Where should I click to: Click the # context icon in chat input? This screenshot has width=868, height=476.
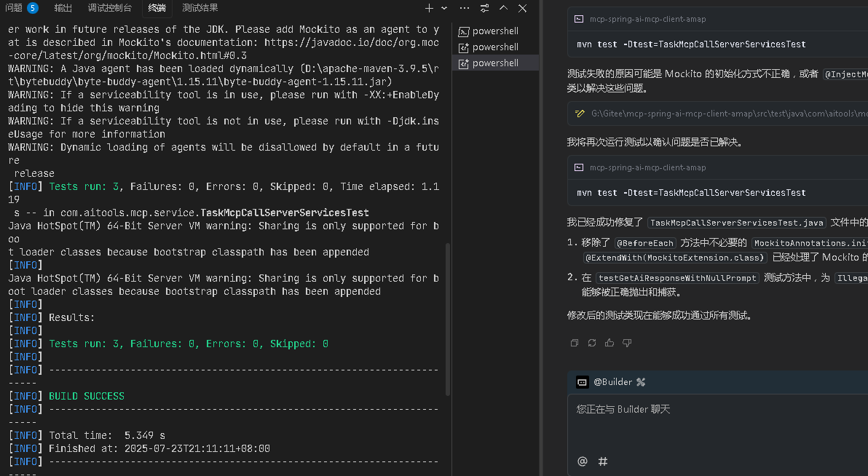click(x=603, y=461)
